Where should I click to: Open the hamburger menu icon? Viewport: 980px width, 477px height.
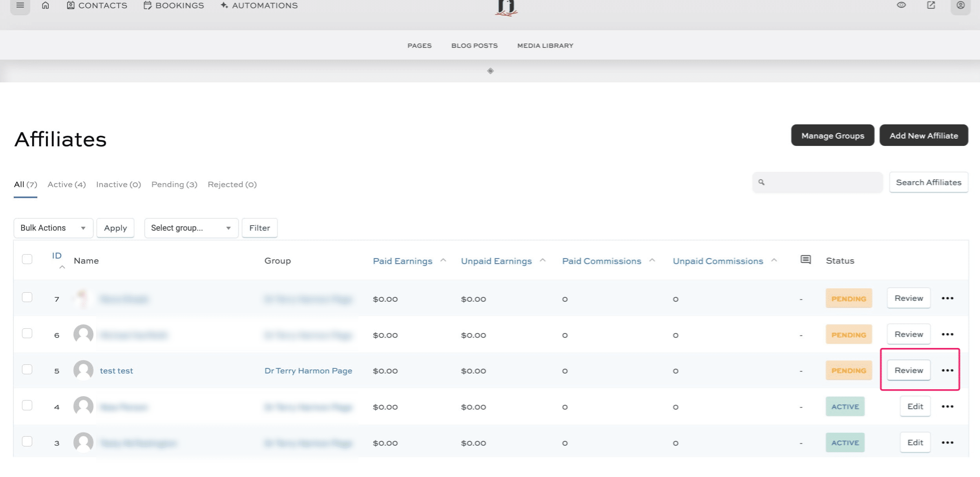(x=20, y=5)
